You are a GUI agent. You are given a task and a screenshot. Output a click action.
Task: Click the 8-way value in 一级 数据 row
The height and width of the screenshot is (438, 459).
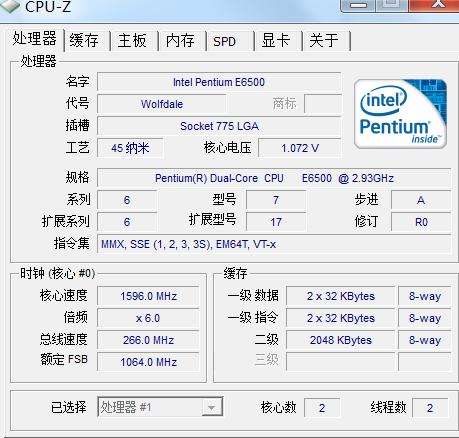pyautogui.click(x=425, y=296)
